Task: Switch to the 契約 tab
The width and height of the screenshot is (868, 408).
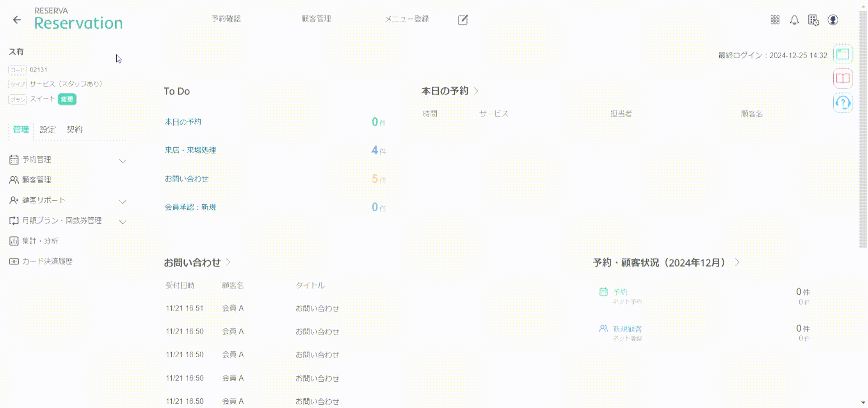Action: (x=74, y=130)
